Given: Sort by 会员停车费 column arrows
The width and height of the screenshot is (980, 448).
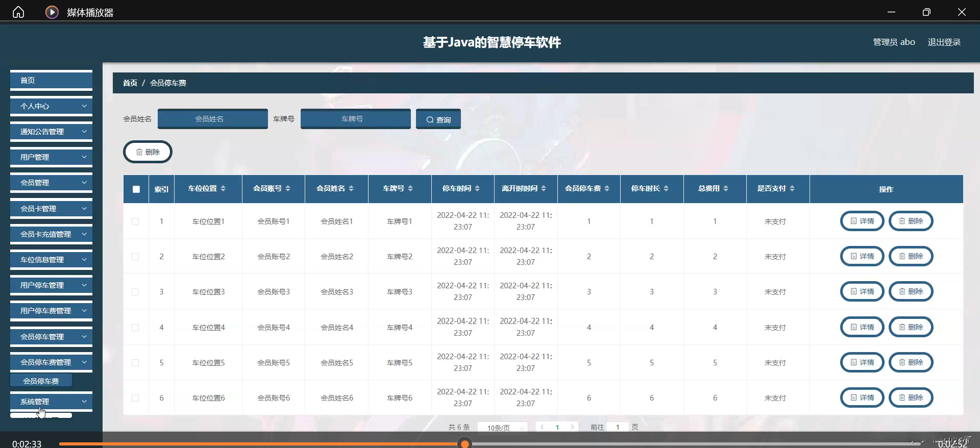Looking at the screenshot, I should pos(607,189).
